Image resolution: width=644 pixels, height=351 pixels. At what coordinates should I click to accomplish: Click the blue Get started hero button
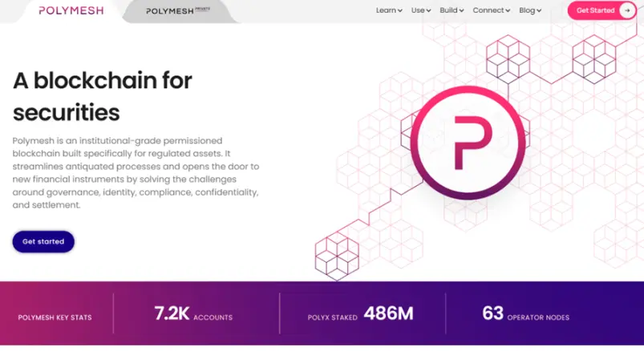pos(43,241)
